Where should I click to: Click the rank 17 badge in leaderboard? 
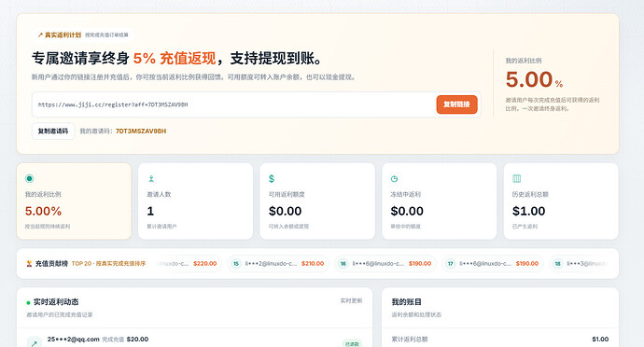(451, 264)
